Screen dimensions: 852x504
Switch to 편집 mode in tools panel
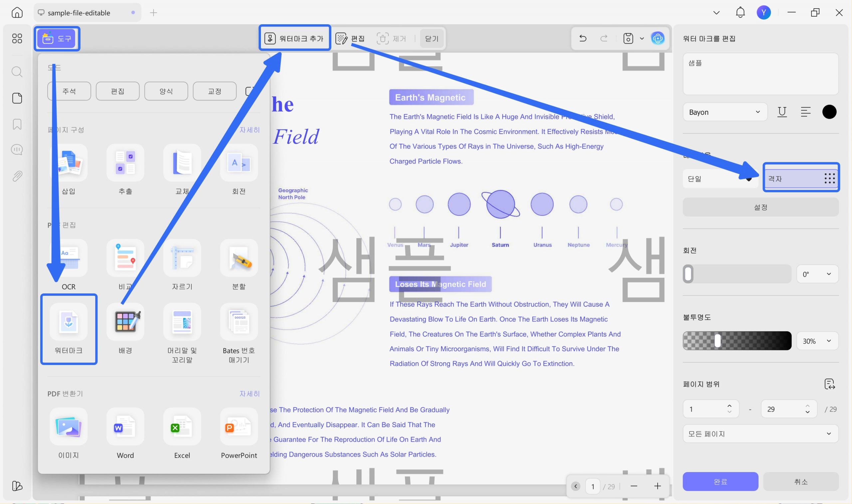coord(117,91)
